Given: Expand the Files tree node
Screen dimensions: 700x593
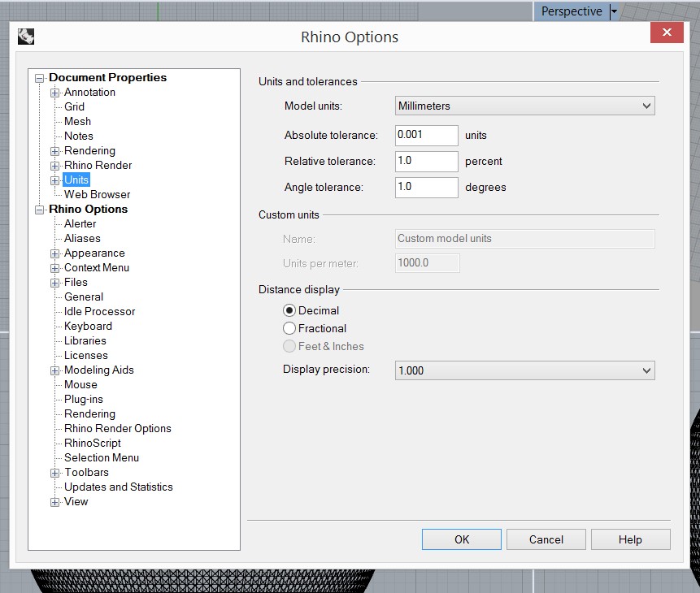Looking at the screenshot, I should pos(55,283).
